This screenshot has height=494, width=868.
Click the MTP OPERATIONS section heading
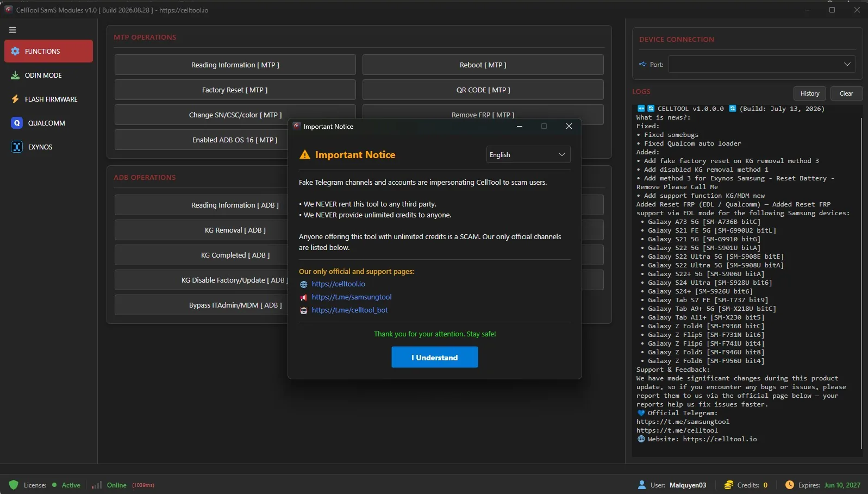click(x=145, y=37)
